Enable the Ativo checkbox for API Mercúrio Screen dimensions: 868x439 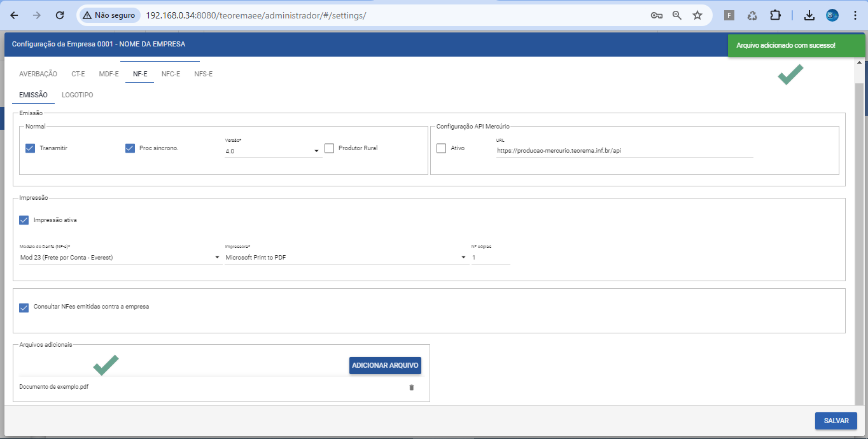[441, 148]
